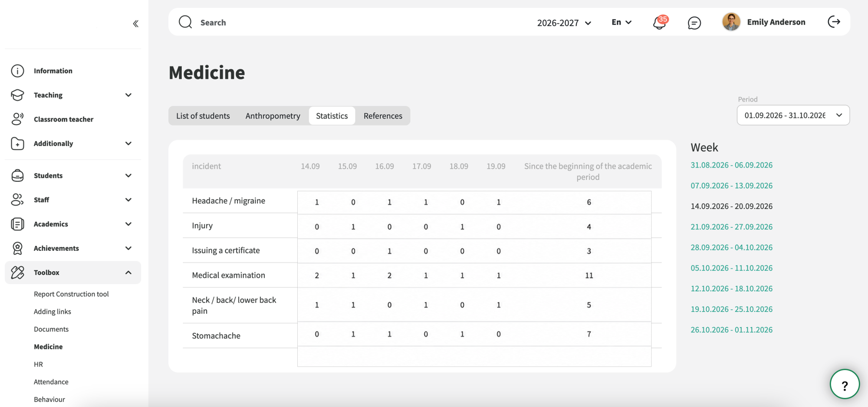Open HR in Toolbox menu
868x407 pixels.
pyautogui.click(x=39, y=364)
